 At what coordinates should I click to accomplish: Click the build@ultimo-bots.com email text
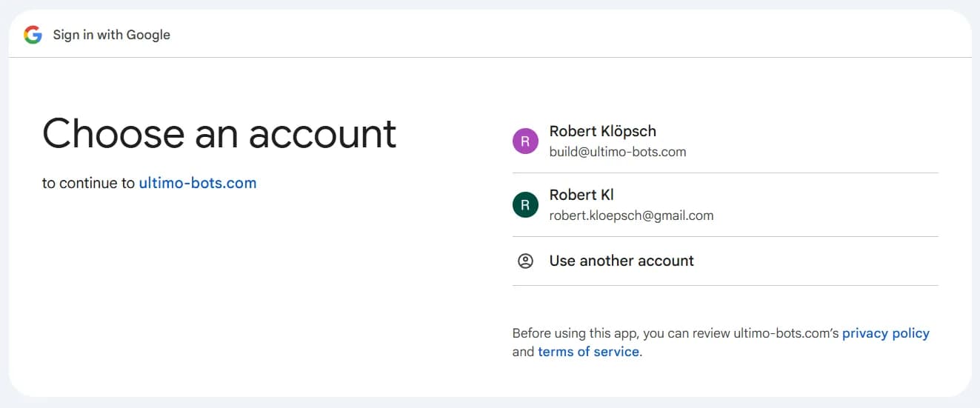click(618, 152)
